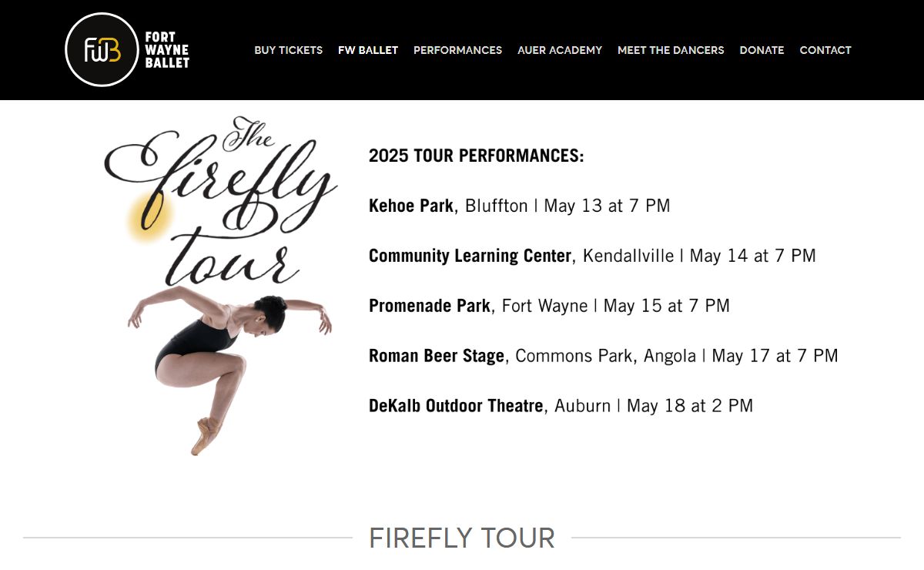
Task: Go to the Auer Academy page
Action: coord(560,50)
